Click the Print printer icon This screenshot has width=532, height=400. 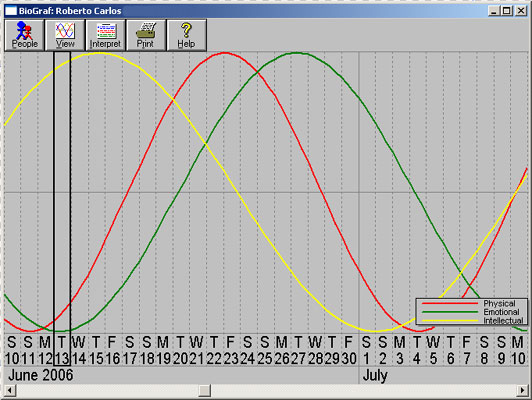[146, 30]
